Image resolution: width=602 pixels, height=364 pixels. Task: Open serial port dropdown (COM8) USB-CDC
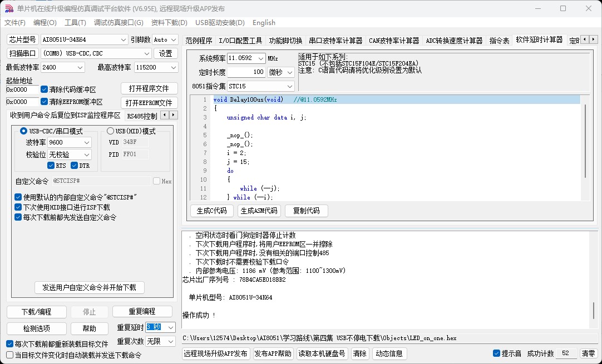(96, 53)
